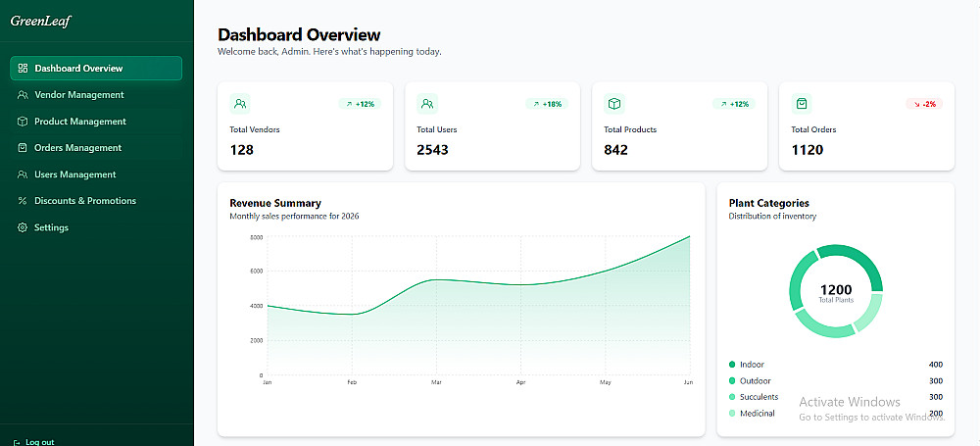Click the Total Users value 2543
The width and height of the screenshot is (980, 446).
tap(432, 150)
